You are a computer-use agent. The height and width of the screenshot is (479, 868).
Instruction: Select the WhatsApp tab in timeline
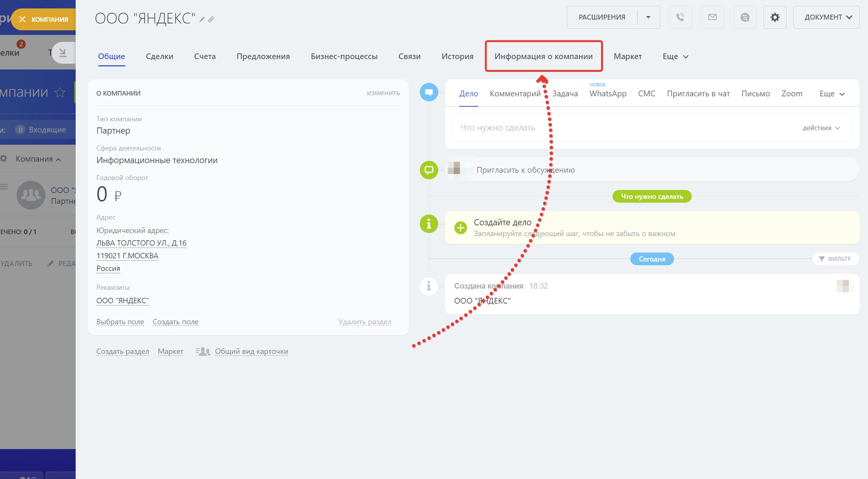[608, 94]
